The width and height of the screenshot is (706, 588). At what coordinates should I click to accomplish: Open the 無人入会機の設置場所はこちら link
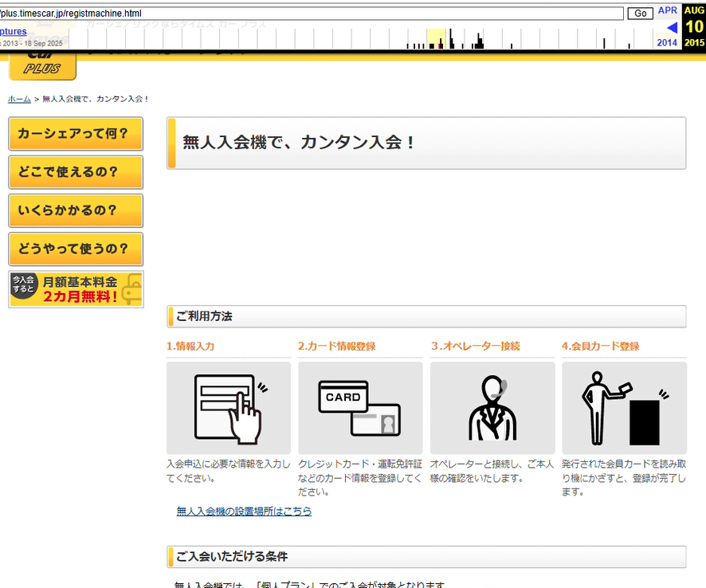coord(244,511)
